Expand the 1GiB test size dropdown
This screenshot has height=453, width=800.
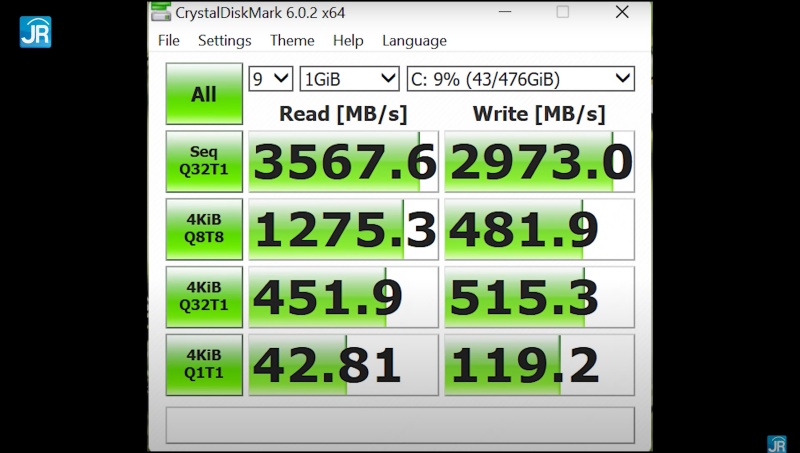point(349,79)
